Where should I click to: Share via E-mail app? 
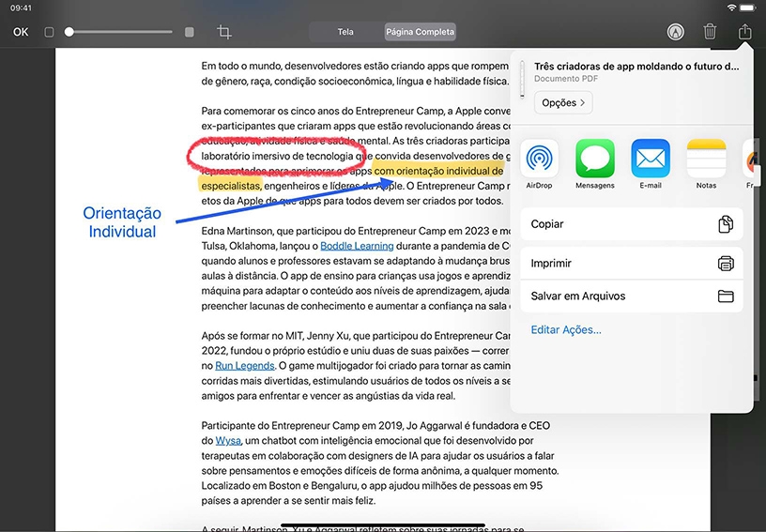pyautogui.click(x=651, y=164)
